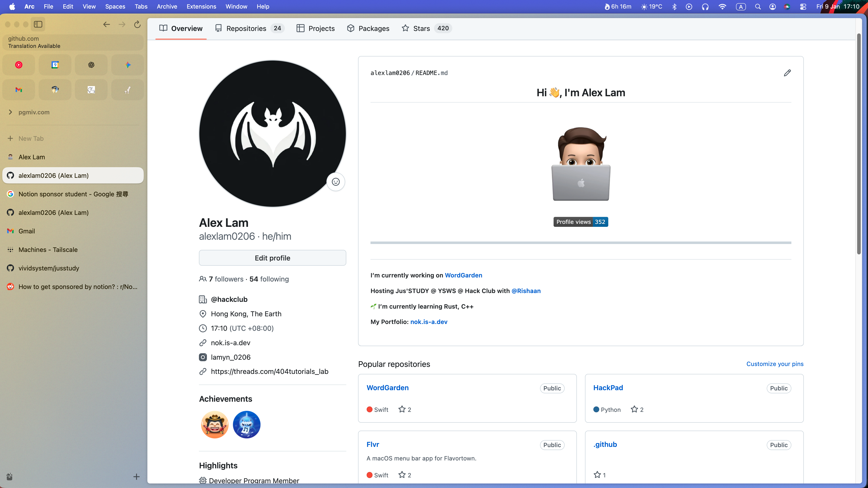868x488 pixels.
Task: Open the WordGarden repository link
Action: click(x=387, y=388)
